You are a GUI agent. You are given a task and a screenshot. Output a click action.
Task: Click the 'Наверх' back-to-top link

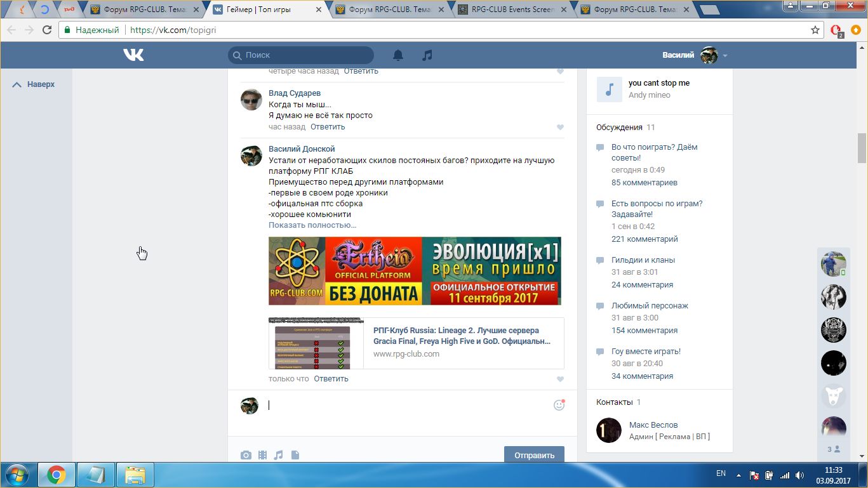coord(34,84)
